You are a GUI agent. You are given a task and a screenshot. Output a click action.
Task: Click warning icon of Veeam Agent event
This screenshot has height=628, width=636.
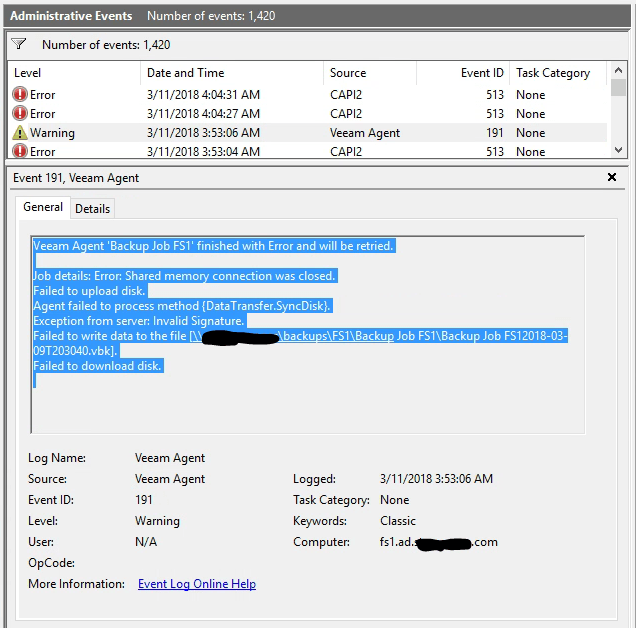pos(20,133)
